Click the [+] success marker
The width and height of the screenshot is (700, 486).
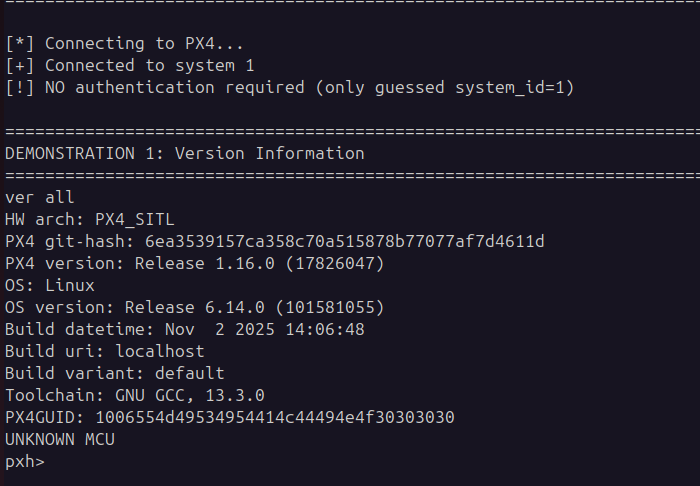[x=20, y=66]
